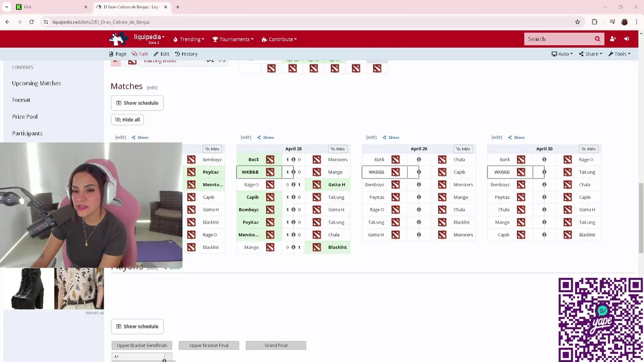Screen dimensions: 644x362
Task: Open the Auto theme dropdown
Action: tap(562, 54)
